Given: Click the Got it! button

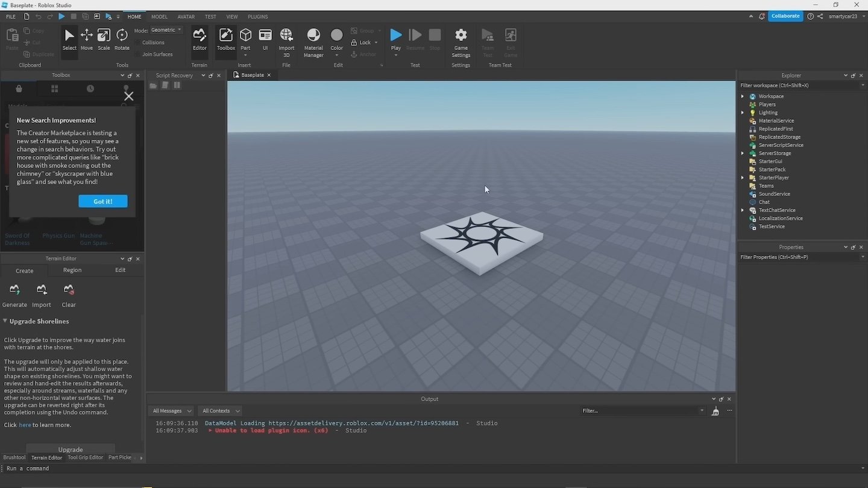Looking at the screenshot, I should tap(103, 201).
